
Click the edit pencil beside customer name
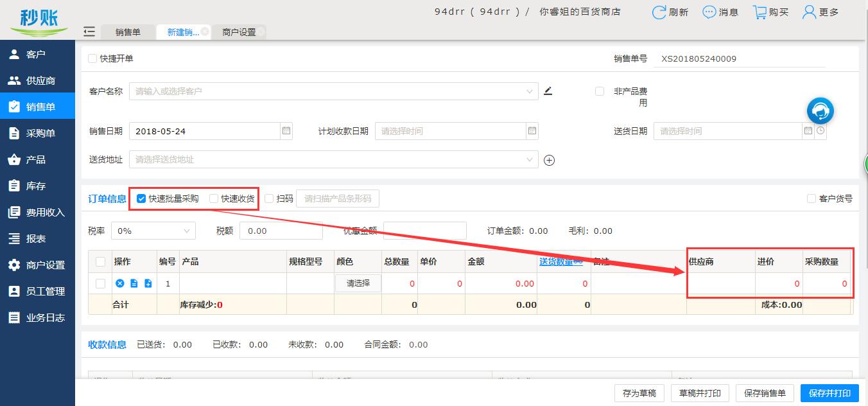point(548,91)
